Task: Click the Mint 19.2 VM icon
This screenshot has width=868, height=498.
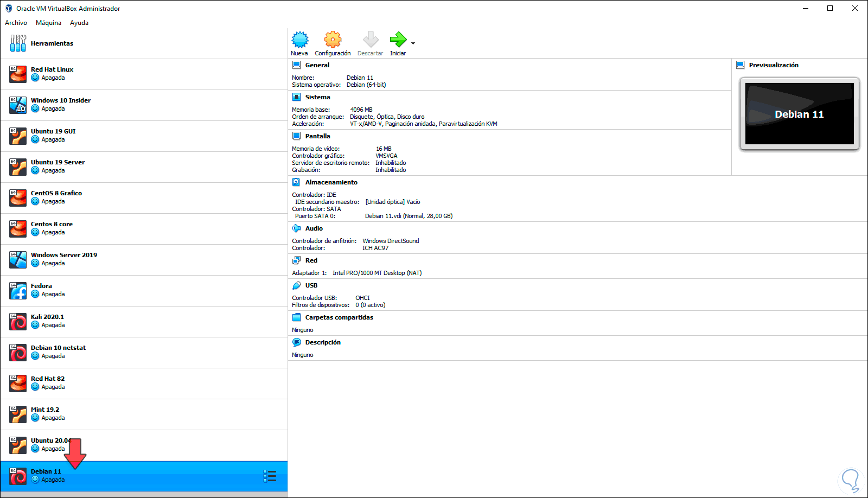Action: [x=18, y=414]
